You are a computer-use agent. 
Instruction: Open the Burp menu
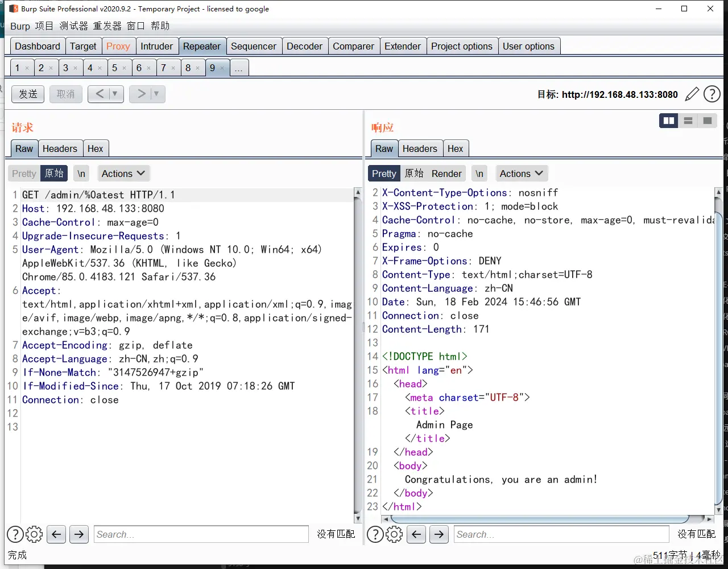(20, 26)
